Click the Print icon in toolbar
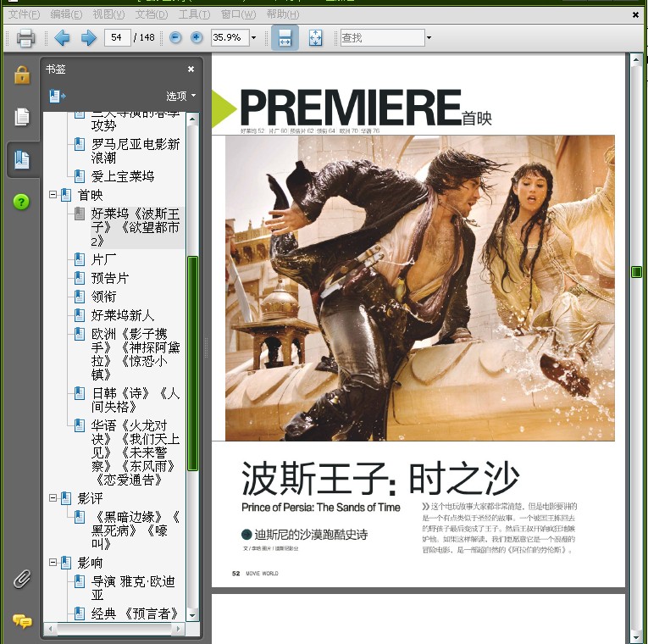The width and height of the screenshot is (648, 644). point(25,37)
